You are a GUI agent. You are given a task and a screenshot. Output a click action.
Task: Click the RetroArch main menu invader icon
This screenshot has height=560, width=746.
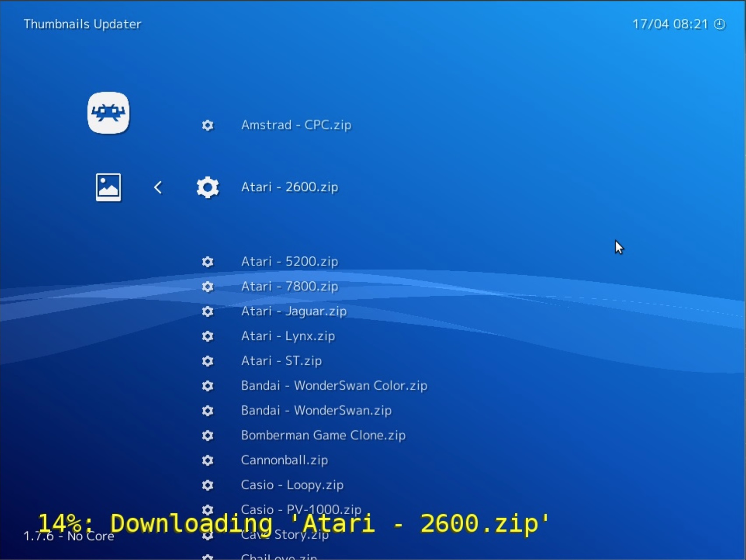(108, 113)
